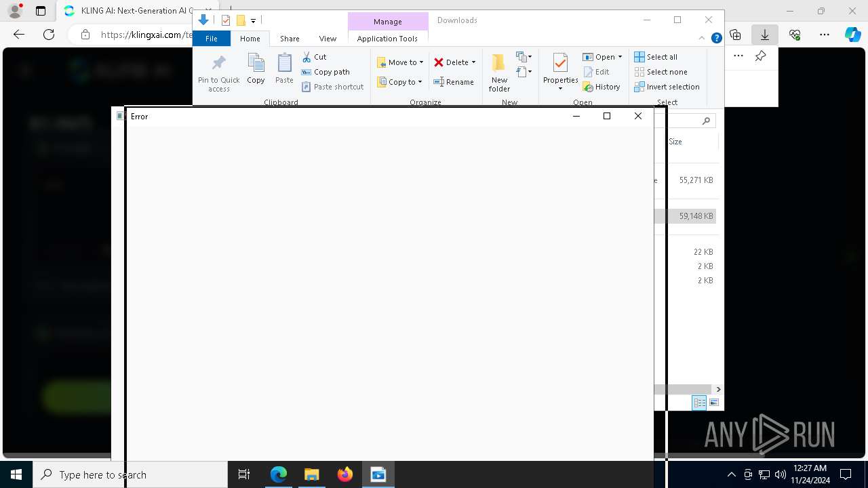Click Rename in the Organize group
This screenshot has height=488, width=868.
[x=454, y=82]
